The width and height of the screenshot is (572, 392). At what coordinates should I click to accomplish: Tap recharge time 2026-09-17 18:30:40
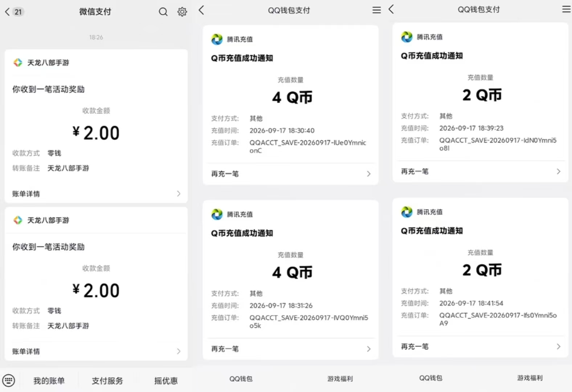pyautogui.click(x=282, y=131)
